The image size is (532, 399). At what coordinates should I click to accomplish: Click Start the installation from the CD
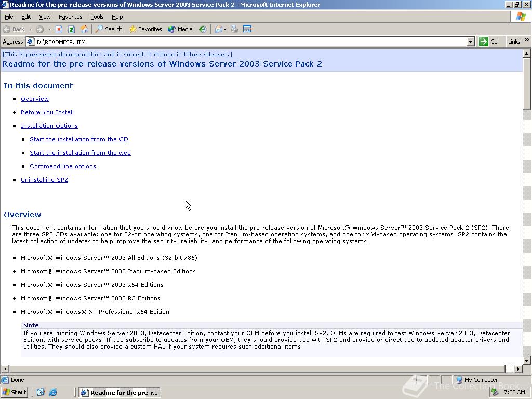79,139
